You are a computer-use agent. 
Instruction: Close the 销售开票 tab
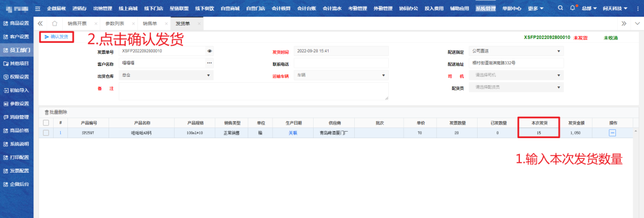(95, 24)
